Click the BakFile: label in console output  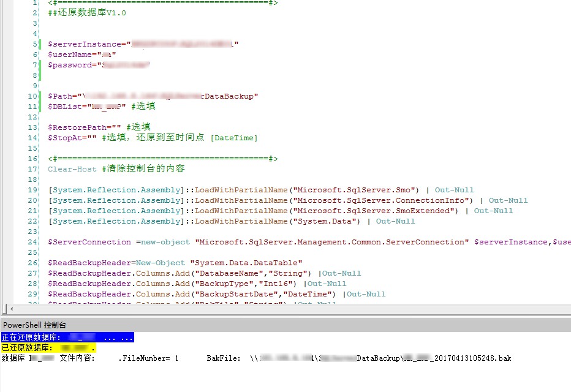coord(223,358)
